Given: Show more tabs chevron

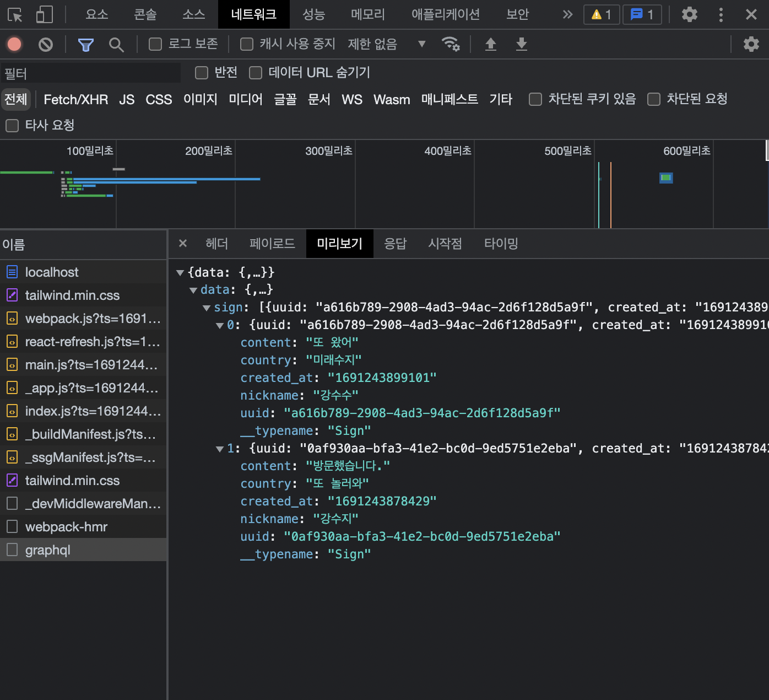Looking at the screenshot, I should [567, 14].
